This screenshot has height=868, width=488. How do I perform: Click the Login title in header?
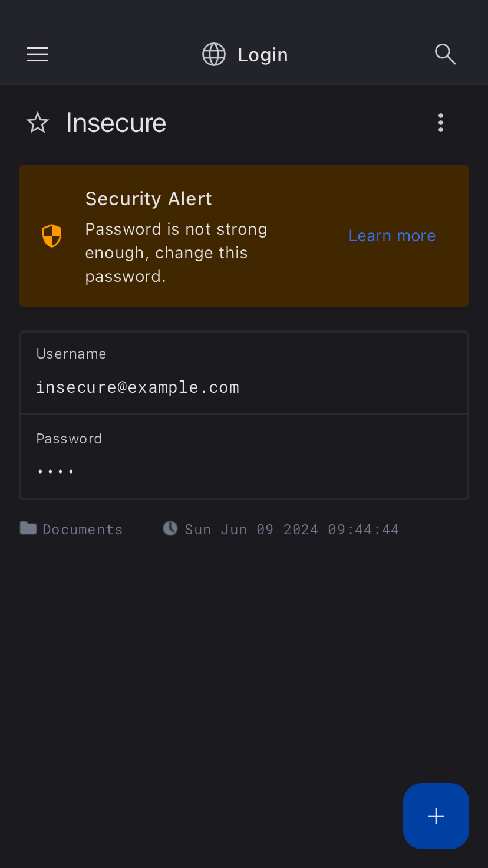pos(263,55)
